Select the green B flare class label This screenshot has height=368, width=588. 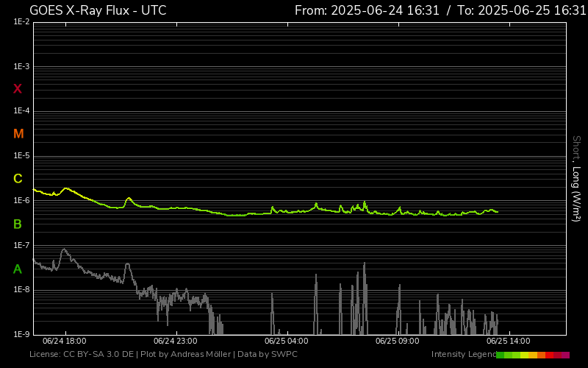[18, 224]
